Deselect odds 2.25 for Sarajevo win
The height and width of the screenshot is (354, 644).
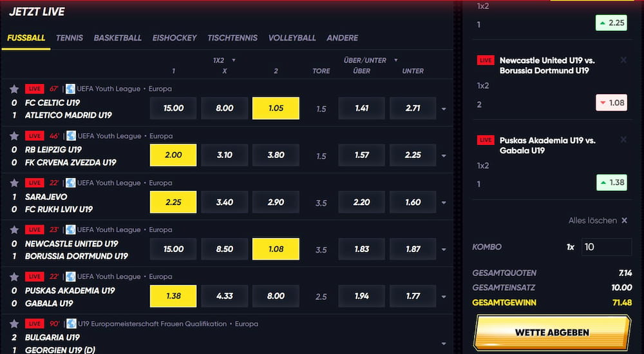(173, 202)
